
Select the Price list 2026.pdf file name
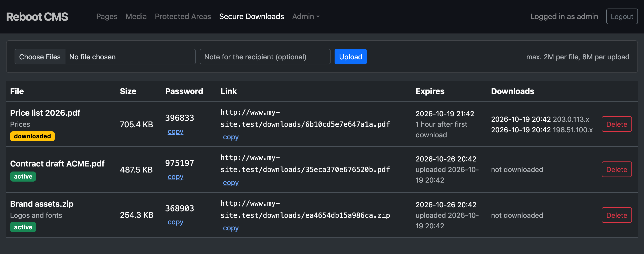click(45, 113)
